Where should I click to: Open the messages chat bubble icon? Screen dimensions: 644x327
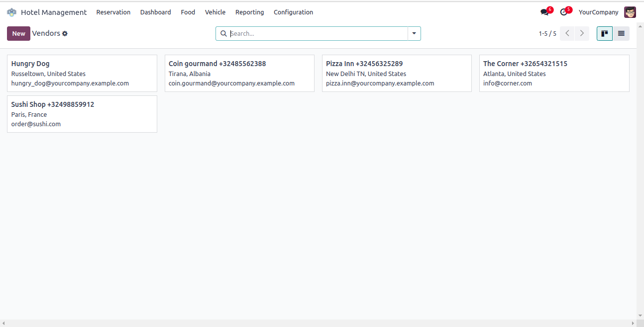pos(544,12)
